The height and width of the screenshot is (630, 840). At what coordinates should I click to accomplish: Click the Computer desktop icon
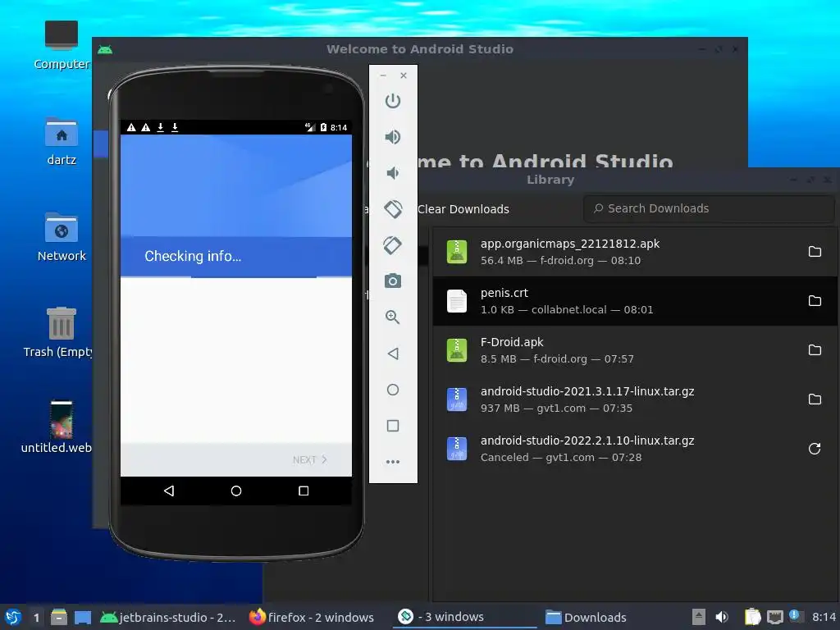tap(61, 35)
